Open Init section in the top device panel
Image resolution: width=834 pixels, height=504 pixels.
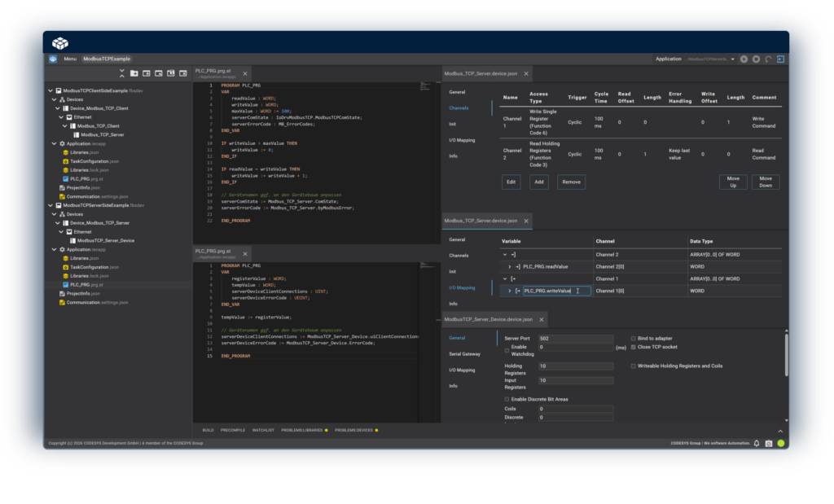coord(453,124)
